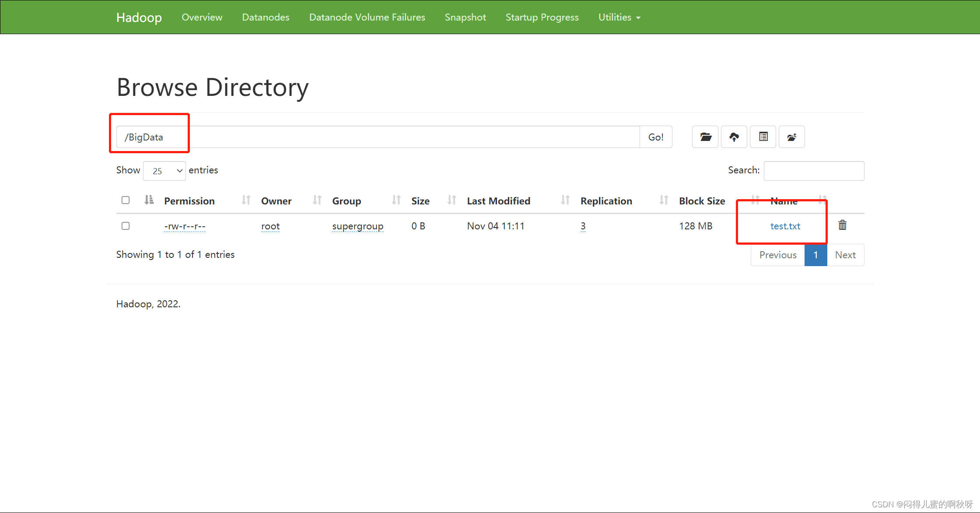The height and width of the screenshot is (513, 980).
Task: Open the test.txt file link
Action: (x=785, y=226)
